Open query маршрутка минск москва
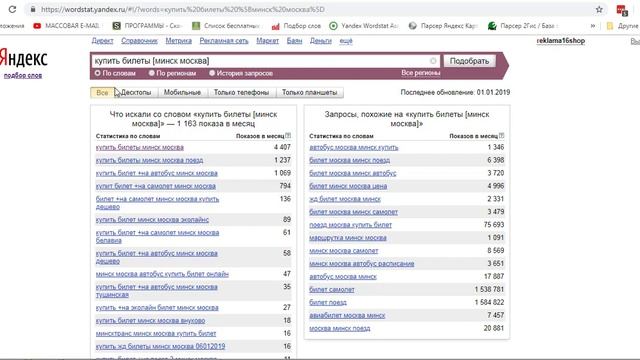Viewport: 640px width, 360px height. click(348, 238)
